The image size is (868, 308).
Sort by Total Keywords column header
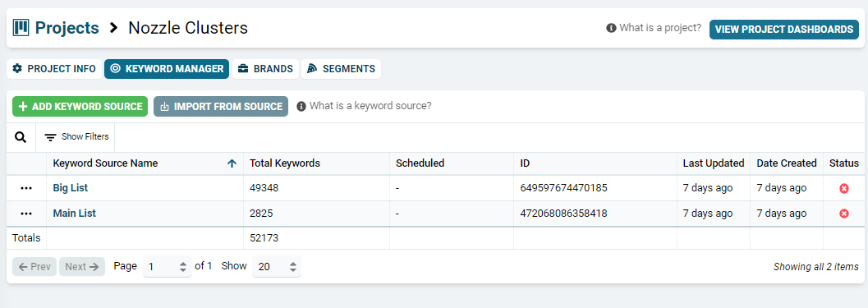coord(285,163)
